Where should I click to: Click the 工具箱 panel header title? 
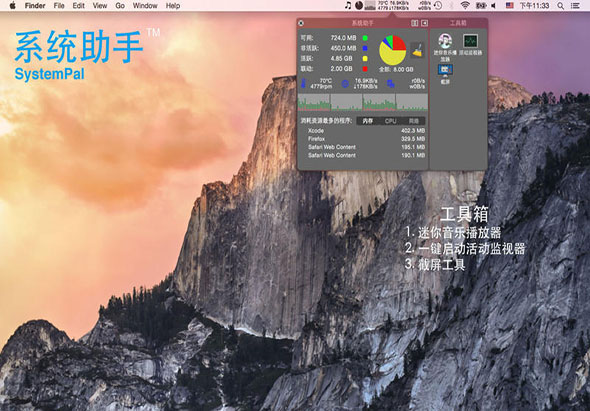point(458,23)
